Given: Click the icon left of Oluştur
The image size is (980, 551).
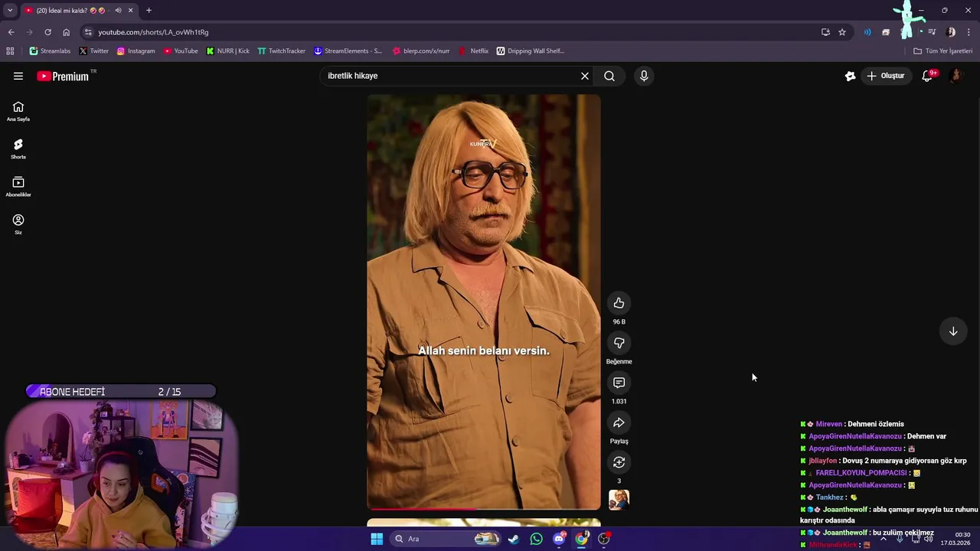Looking at the screenshot, I should pyautogui.click(x=850, y=76).
